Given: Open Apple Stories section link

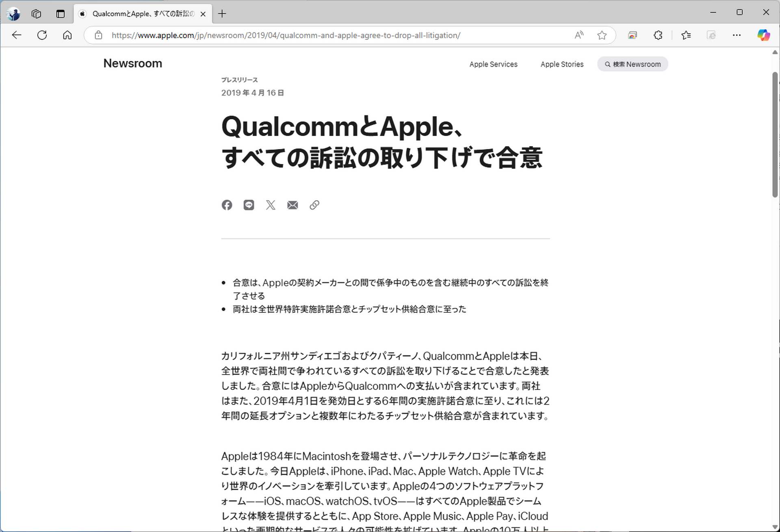Looking at the screenshot, I should [x=562, y=64].
